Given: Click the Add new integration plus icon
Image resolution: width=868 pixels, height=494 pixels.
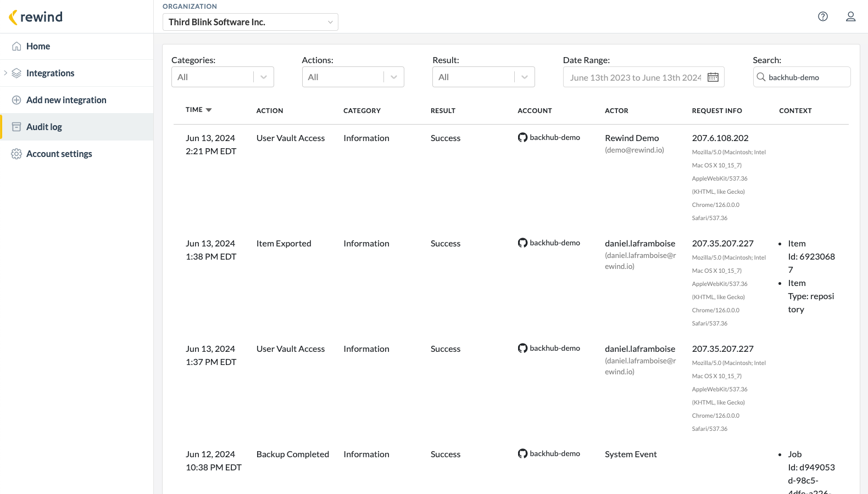Looking at the screenshot, I should point(16,100).
